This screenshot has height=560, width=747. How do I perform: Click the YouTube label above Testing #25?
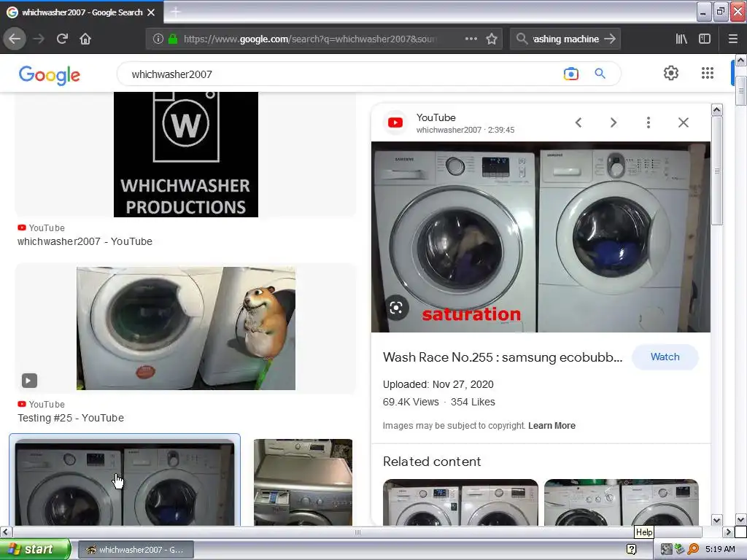point(47,404)
